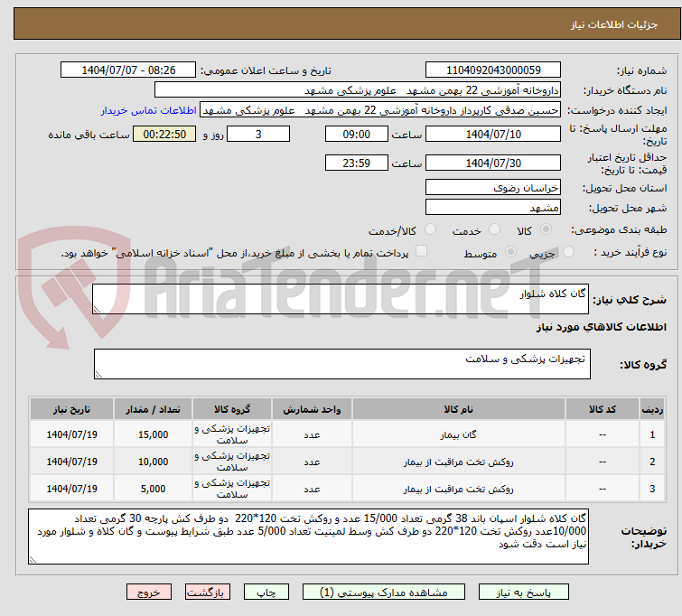Image resolution: width=682 pixels, height=616 pixels.
Task: Toggle the اسناد خزانه اسلامی payment checkbox
Action: pyautogui.click(x=421, y=252)
